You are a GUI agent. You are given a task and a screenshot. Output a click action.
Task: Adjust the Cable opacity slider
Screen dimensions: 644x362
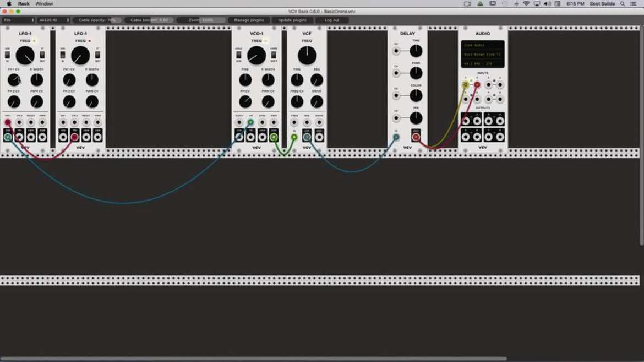point(97,20)
